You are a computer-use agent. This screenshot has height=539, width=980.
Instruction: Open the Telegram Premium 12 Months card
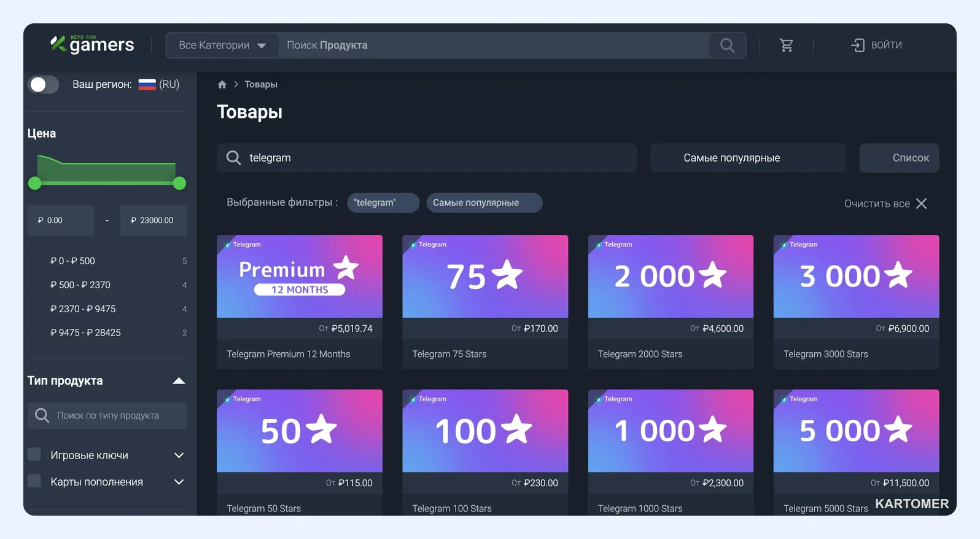[300, 302]
